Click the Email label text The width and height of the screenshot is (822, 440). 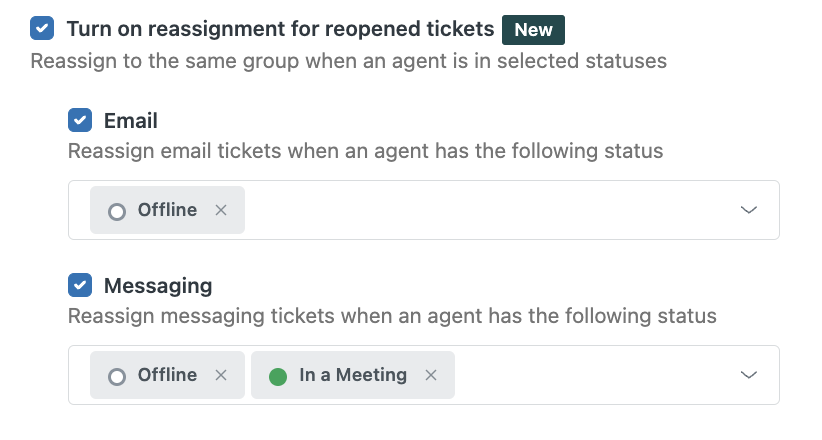[x=131, y=121]
